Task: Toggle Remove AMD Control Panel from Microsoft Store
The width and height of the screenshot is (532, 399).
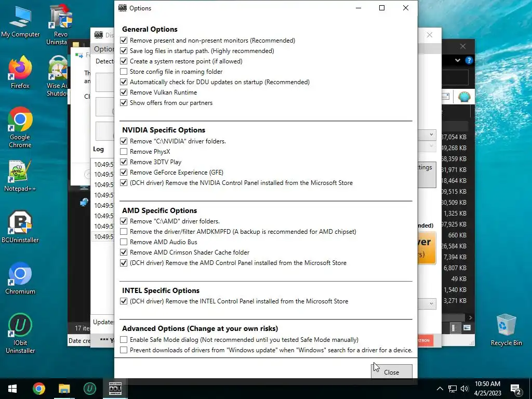Action: (x=124, y=263)
